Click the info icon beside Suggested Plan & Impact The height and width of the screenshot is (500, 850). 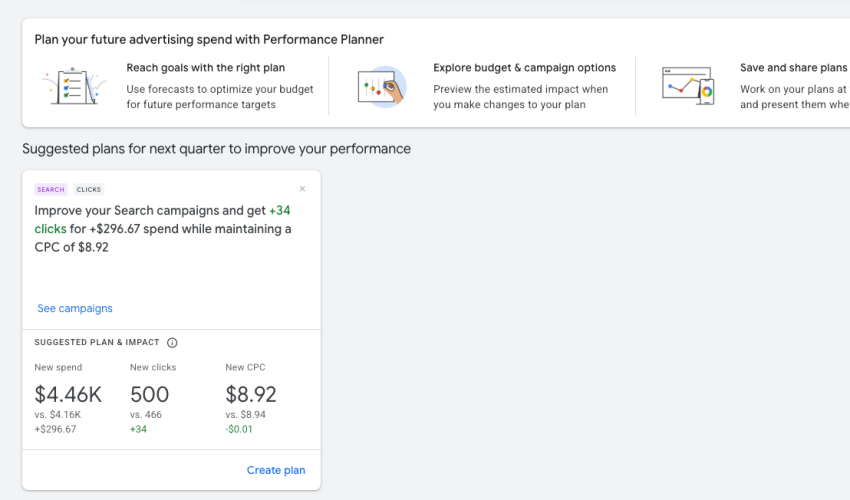(x=172, y=342)
